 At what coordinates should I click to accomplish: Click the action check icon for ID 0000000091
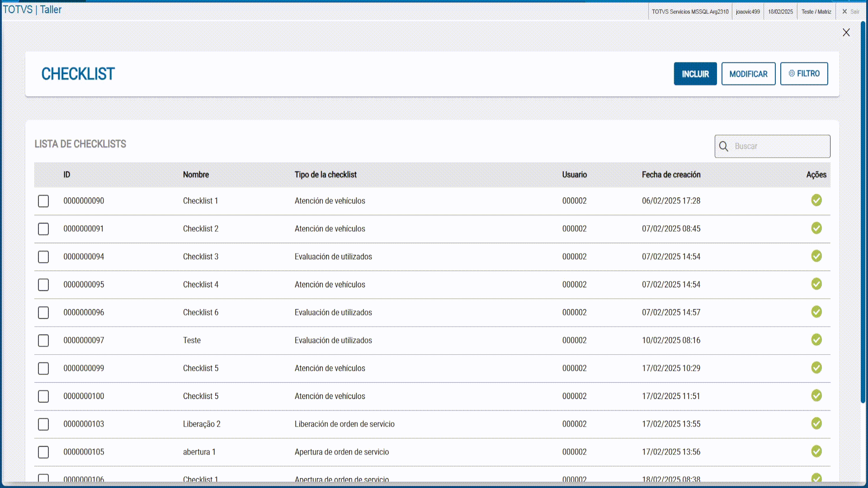point(816,228)
